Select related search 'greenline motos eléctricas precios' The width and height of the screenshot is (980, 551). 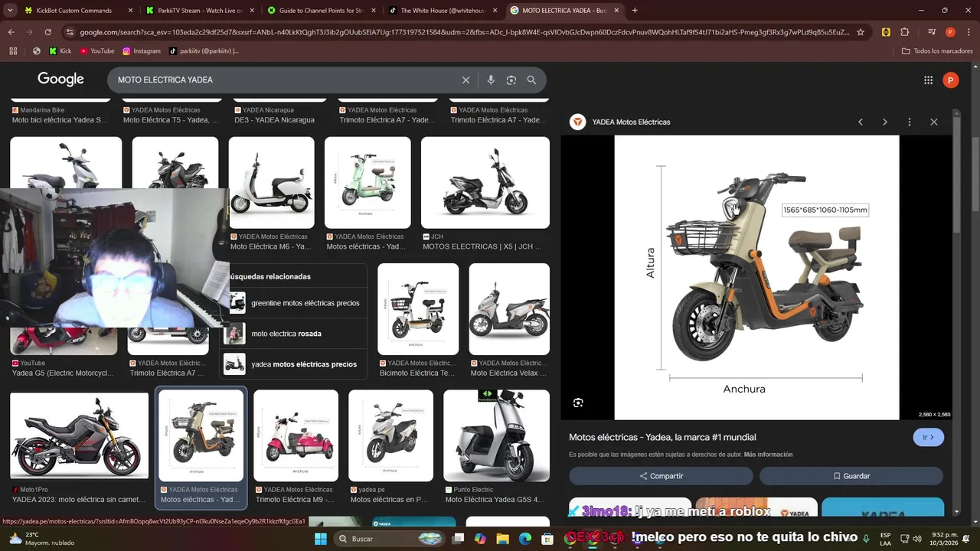click(294, 303)
